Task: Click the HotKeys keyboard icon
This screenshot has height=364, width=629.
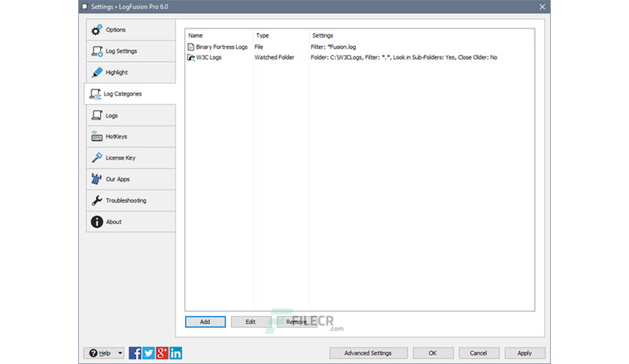Action: coord(96,136)
